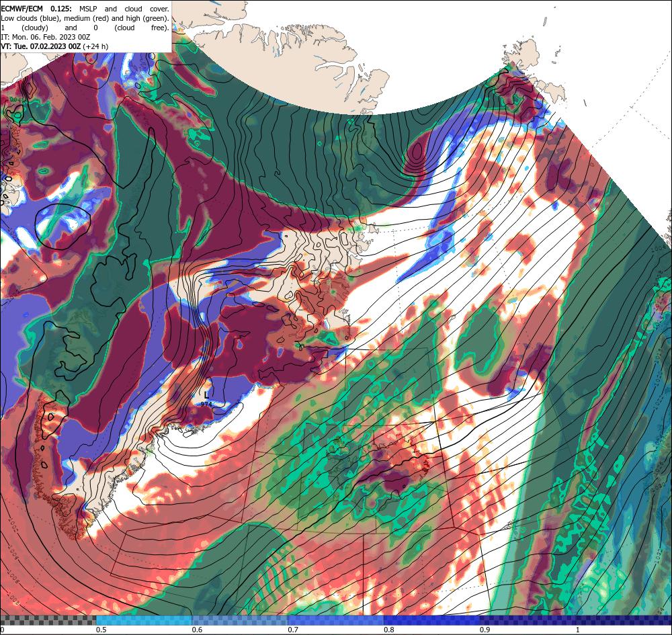Click the '0.9' colorbar label
The height and width of the screenshot is (635, 672).
[x=485, y=630]
